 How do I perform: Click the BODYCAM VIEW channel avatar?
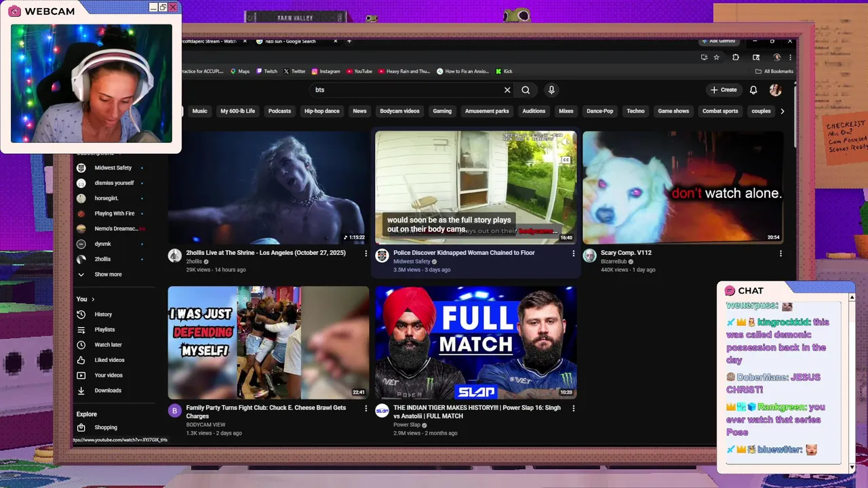click(175, 411)
